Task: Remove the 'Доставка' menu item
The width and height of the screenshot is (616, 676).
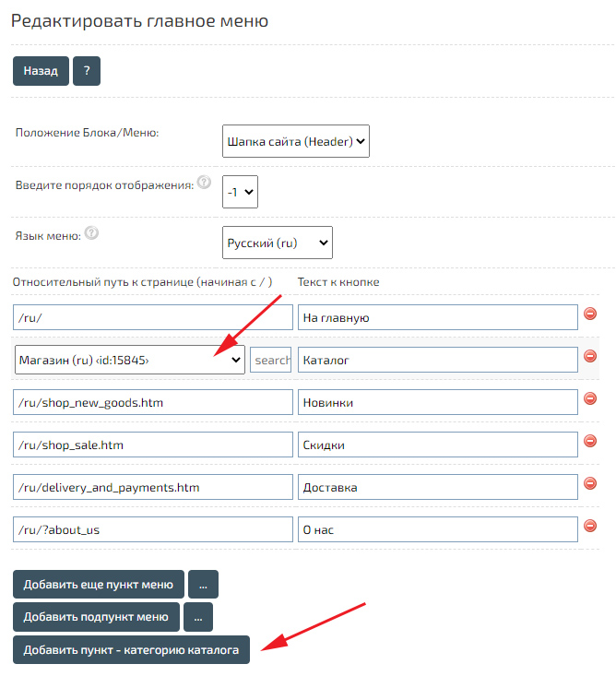Action: tap(591, 484)
